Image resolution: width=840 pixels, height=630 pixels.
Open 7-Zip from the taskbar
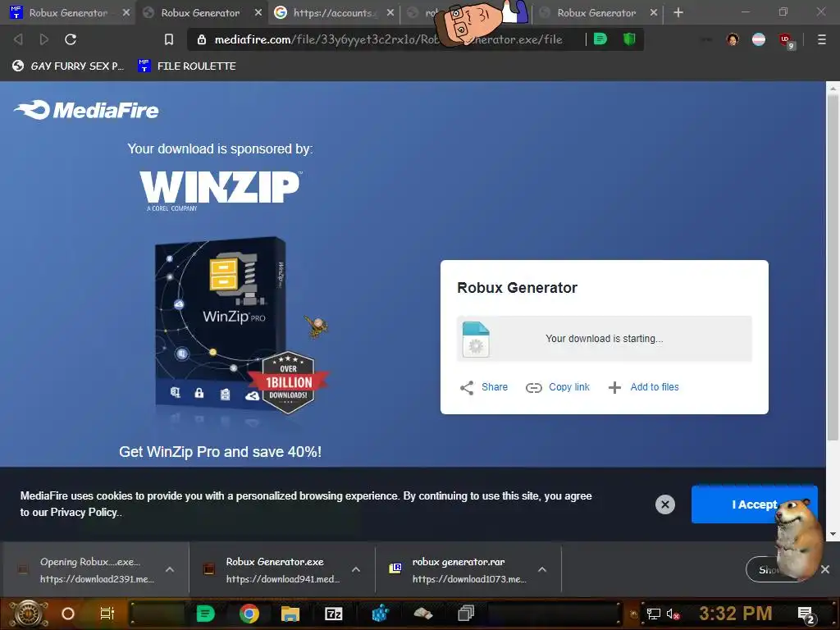[x=333, y=614]
